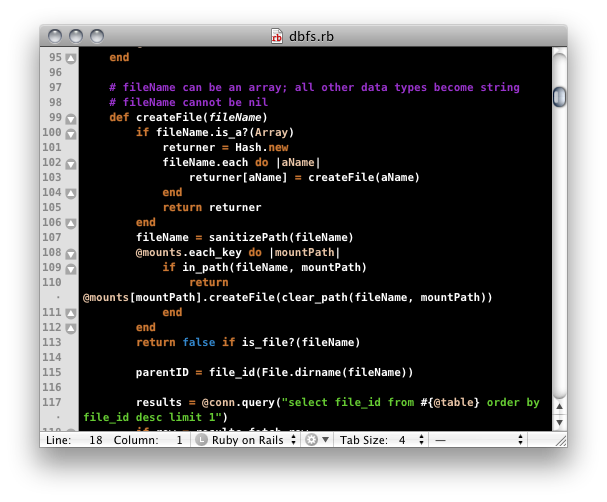Fold the fileName.each block at line 102
Image resolution: width=607 pixels, height=502 pixels.
coord(70,163)
